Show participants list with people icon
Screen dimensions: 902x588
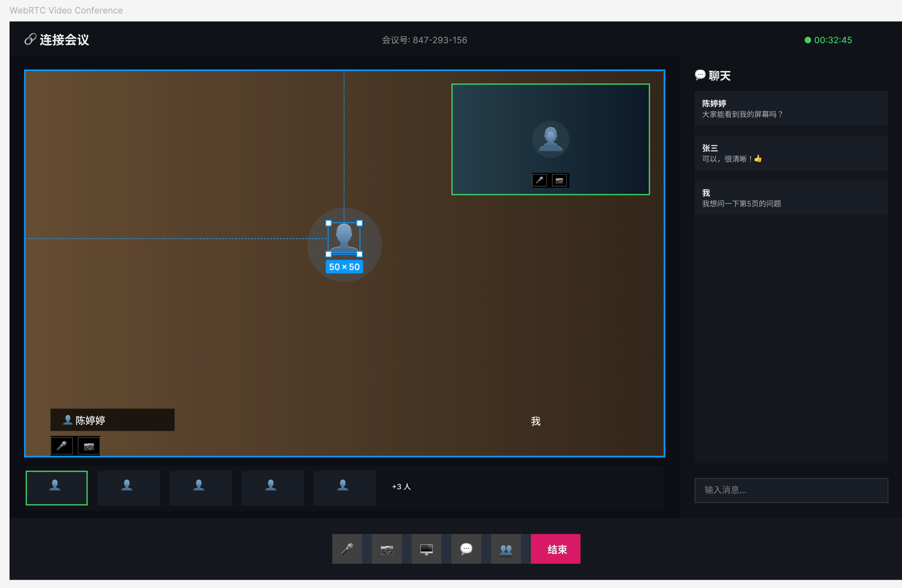click(x=506, y=549)
